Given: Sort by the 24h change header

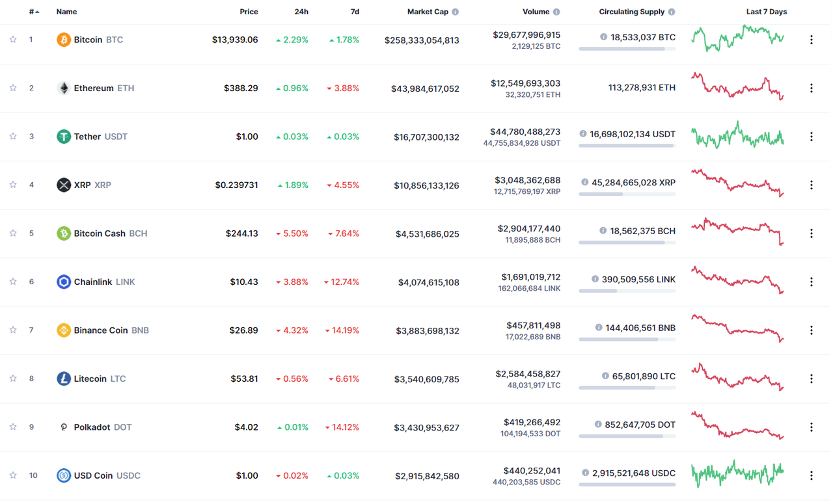Looking at the screenshot, I should (301, 12).
